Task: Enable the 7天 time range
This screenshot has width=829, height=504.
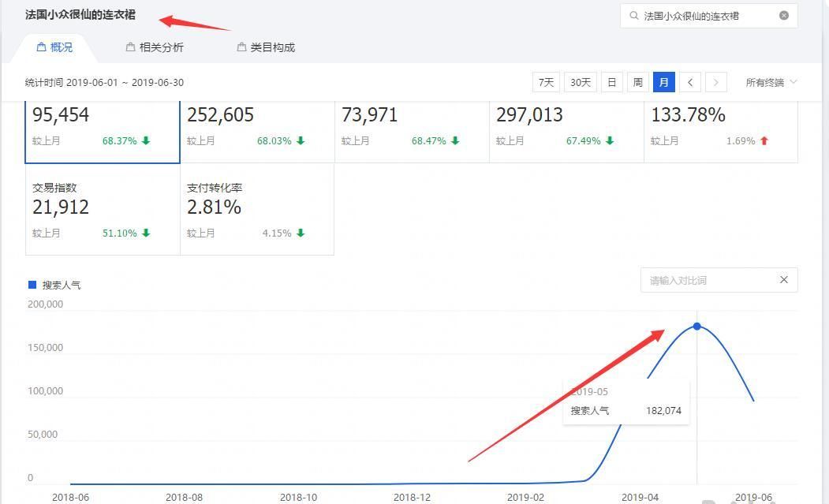Action: [545, 81]
